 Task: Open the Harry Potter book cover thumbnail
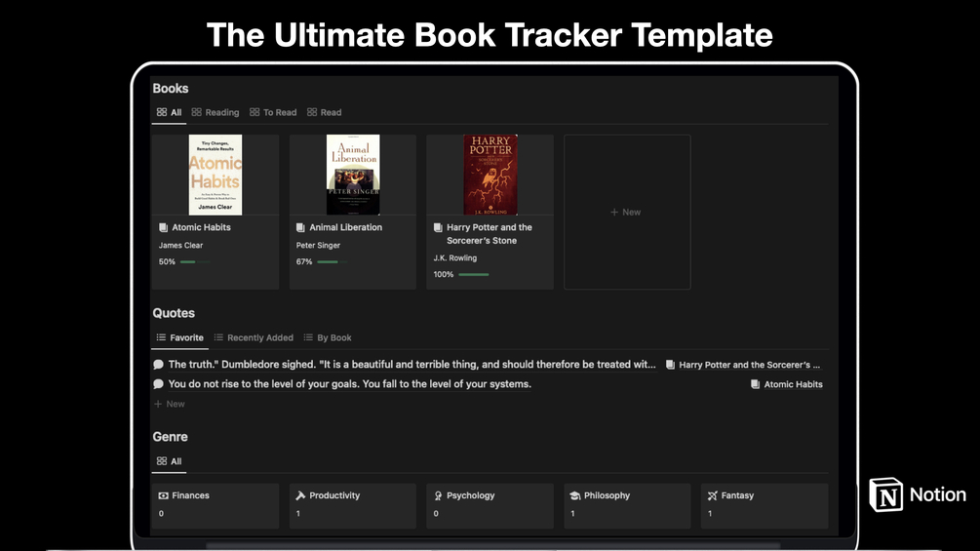(490, 175)
